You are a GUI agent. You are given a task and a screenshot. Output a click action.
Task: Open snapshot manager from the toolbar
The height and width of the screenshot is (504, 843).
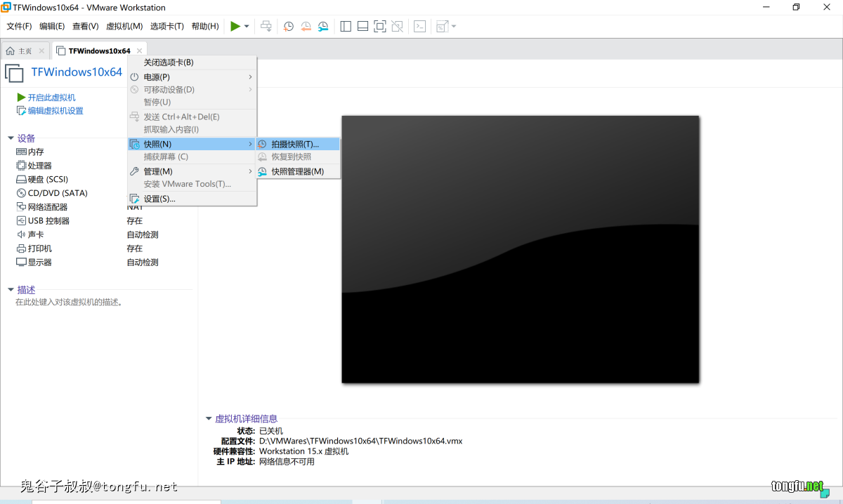point(323,27)
